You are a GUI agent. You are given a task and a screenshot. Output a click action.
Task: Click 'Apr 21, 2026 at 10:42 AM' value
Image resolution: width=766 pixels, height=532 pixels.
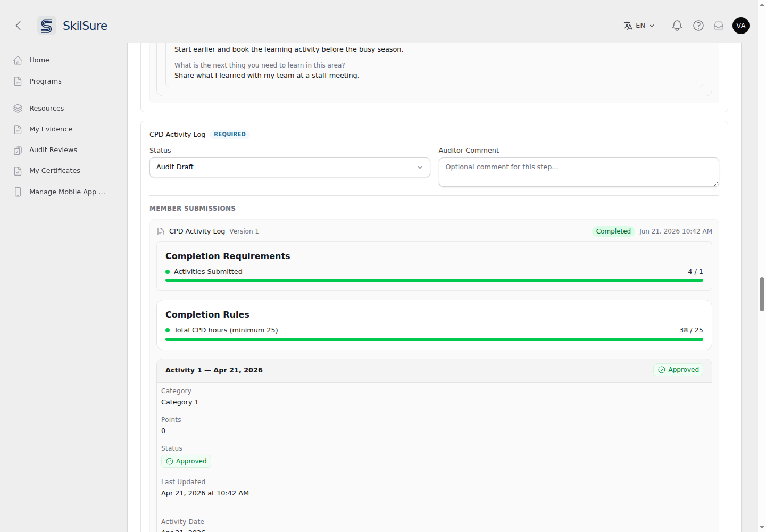point(205,493)
